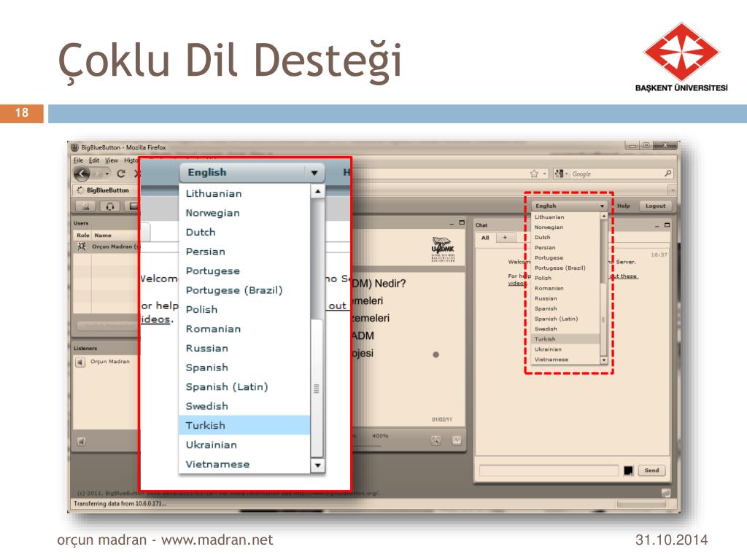747x560 pixels.
Task: Click the Başkent Üniversitesi logo
Action: (681, 57)
